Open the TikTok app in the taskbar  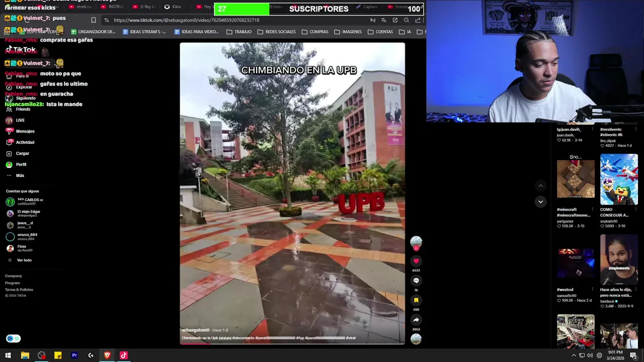click(124, 355)
